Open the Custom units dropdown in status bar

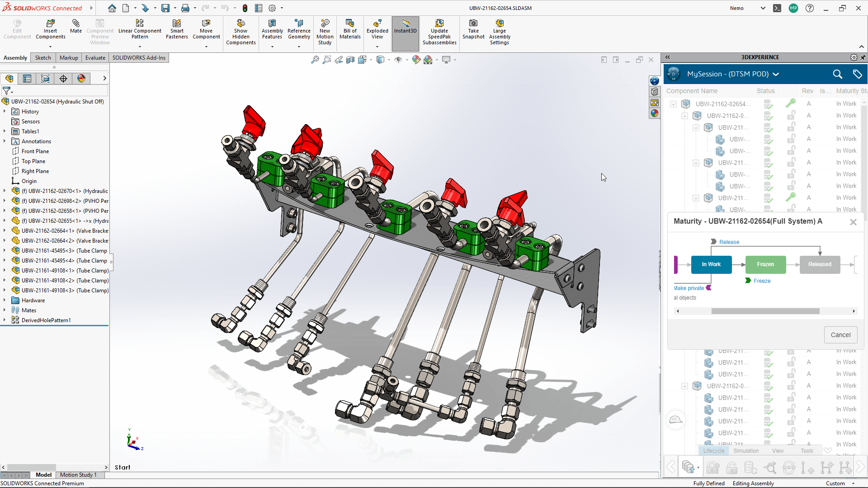854,483
